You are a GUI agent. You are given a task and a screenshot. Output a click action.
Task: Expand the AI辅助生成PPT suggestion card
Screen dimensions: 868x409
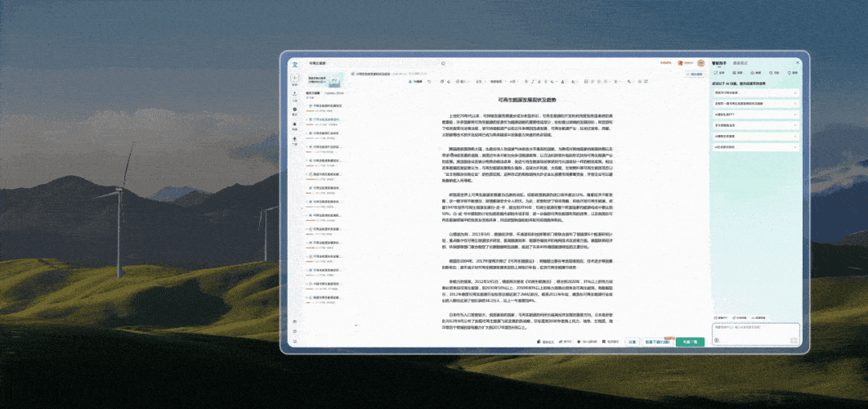click(x=756, y=115)
